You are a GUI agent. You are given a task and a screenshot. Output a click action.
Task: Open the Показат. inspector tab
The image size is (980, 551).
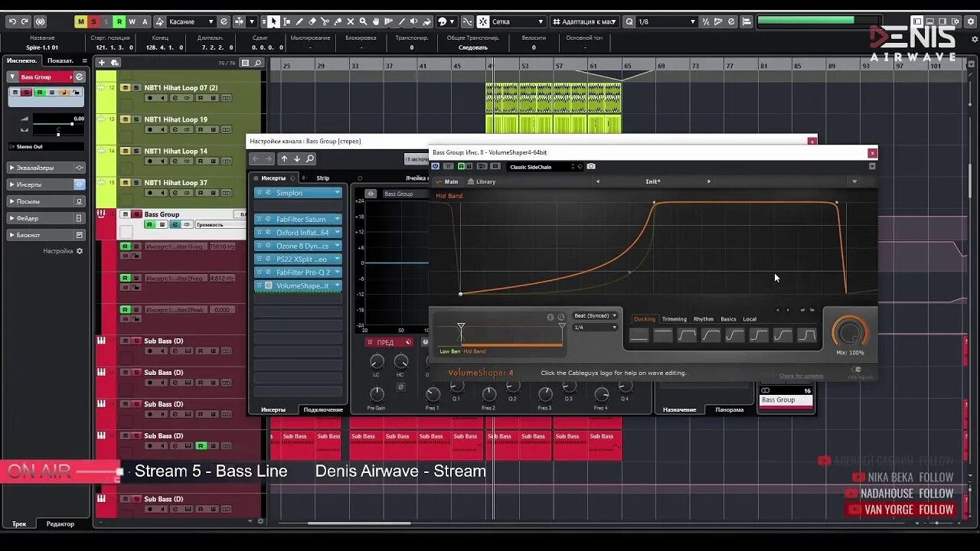[x=60, y=60]
